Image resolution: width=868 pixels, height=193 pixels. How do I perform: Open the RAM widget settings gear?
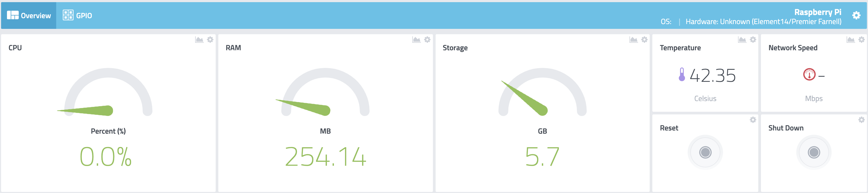point(427,40)
